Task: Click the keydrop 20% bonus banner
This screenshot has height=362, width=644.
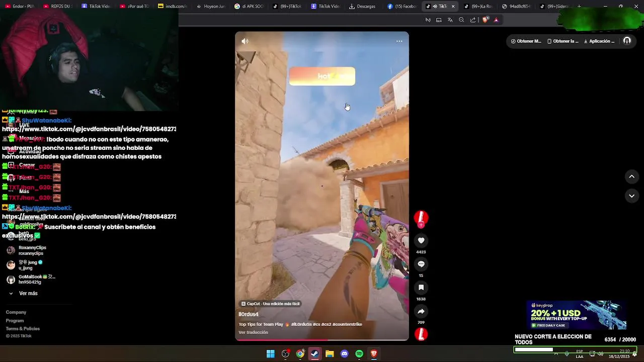Action: pos(577,315)
